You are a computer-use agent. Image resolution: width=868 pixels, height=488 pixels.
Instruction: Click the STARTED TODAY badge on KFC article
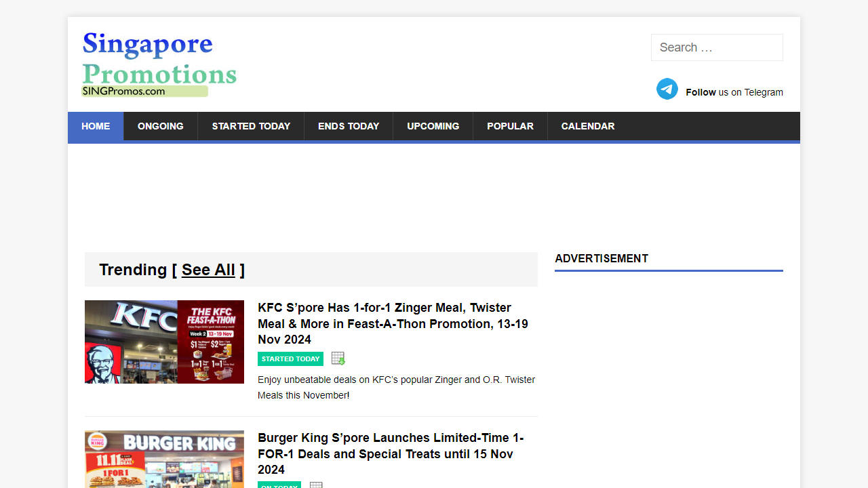point(290,359)
